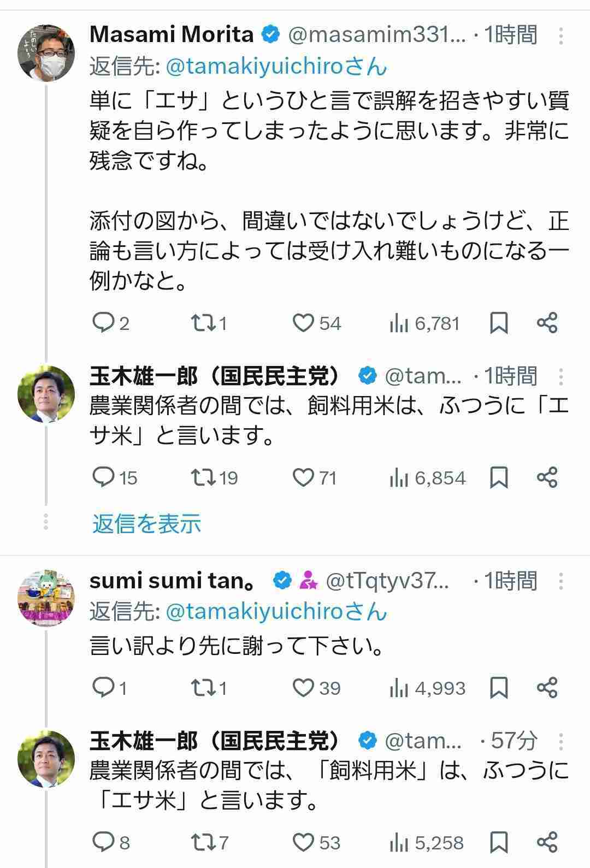The width and height of the screenshot is (590, 868).
Task: Open more options on Tamaki's 57分 reply
Action: (x=560, y=741)
